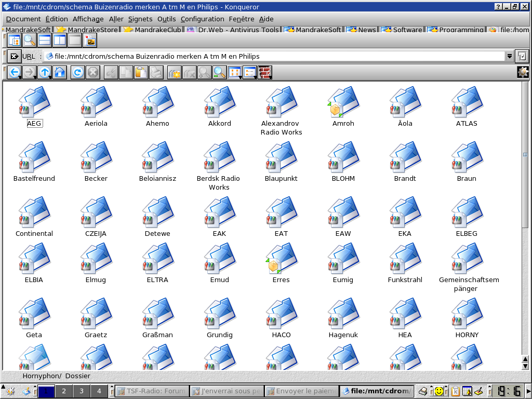Switch to Envoyer le paiement taskbar window
532x399 pixels.
[x=302, y=391]
